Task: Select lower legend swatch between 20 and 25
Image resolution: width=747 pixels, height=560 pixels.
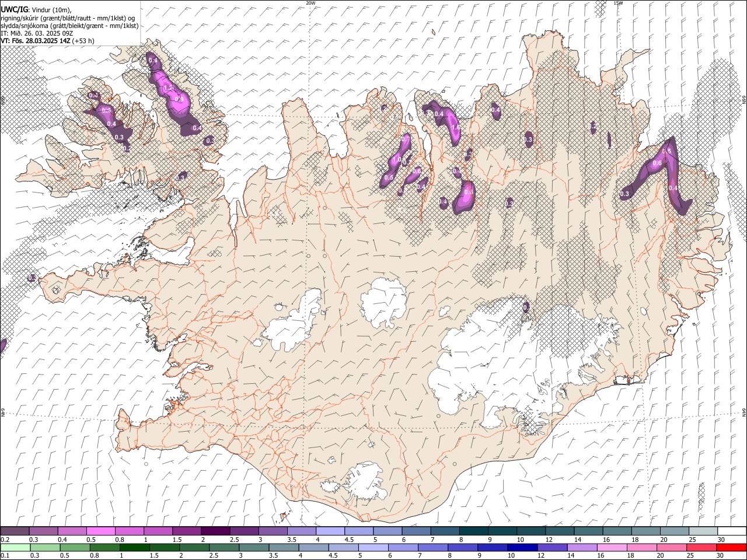Action: pyautogui.click(x=673, y=547)
